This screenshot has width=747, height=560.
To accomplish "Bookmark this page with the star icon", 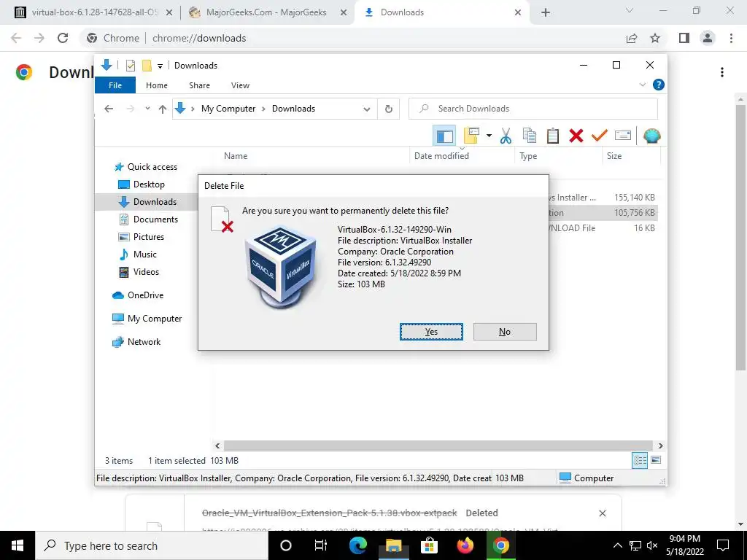I will [x=655, y=38].
